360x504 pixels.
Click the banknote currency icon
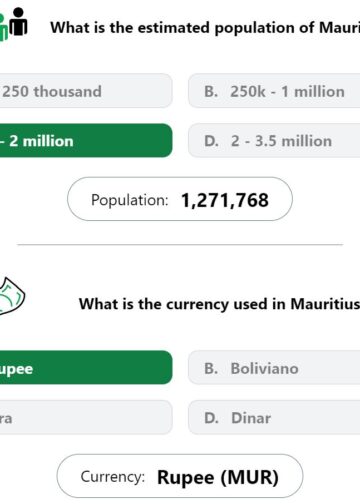point(12,296)
